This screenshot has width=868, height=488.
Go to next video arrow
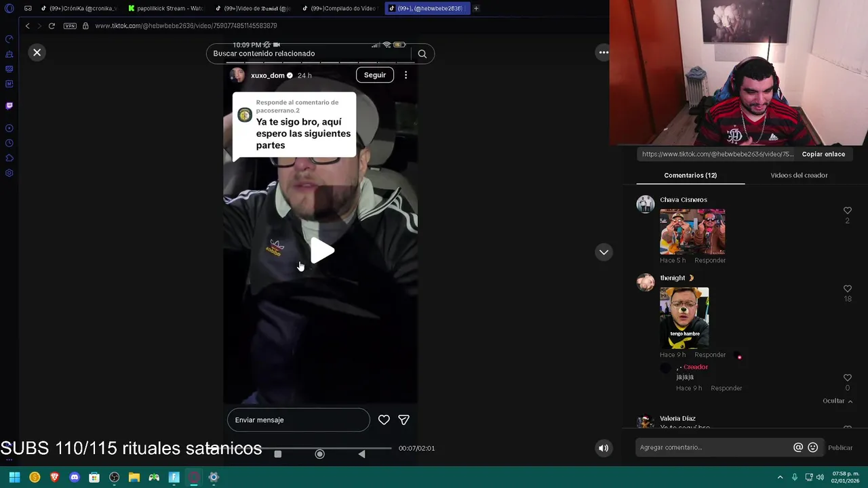(604, 252)
